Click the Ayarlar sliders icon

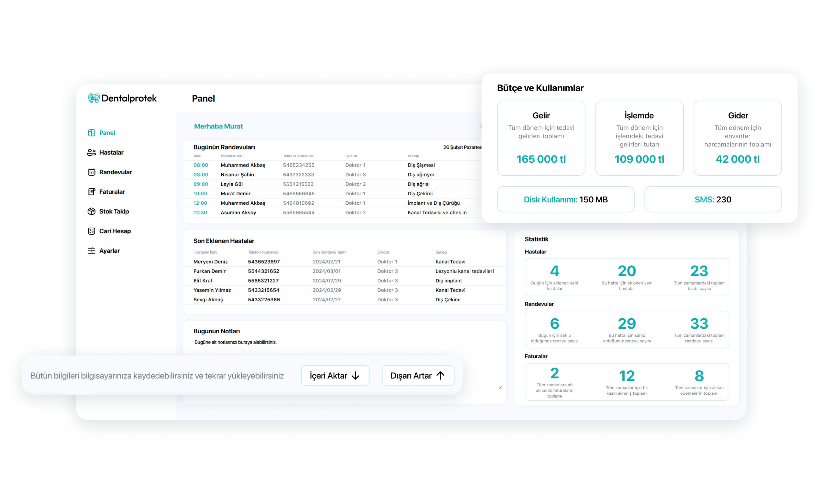[92, 251]
